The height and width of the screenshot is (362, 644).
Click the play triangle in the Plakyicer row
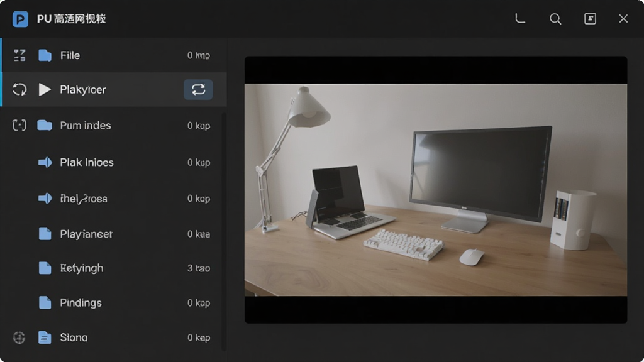coord(45,89)
